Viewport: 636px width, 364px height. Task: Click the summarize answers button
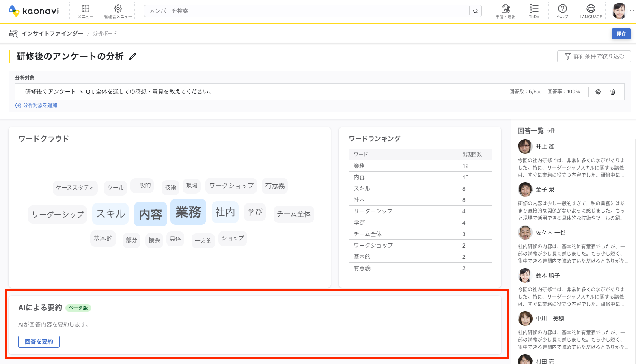click(39, 342)
